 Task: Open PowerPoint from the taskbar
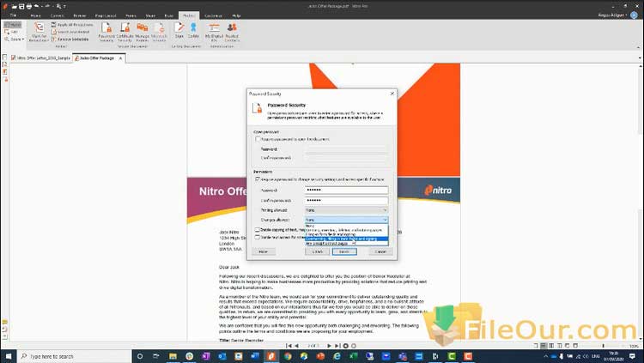click(320, 356)
